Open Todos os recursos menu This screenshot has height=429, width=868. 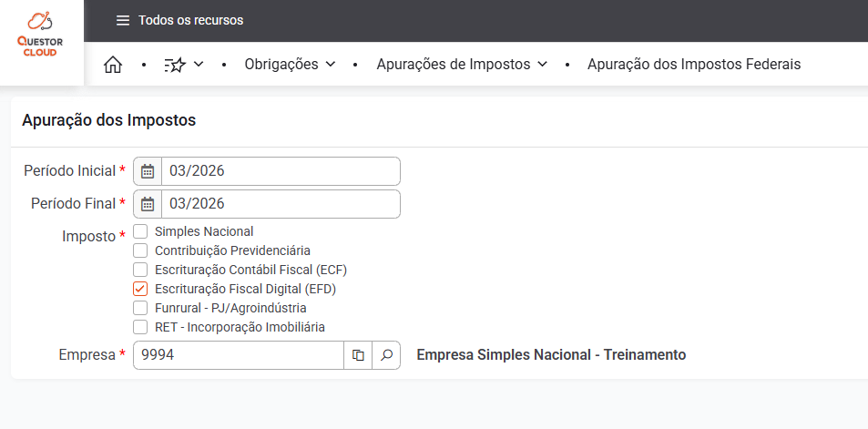pyautogui.click(x=190, y=20)
